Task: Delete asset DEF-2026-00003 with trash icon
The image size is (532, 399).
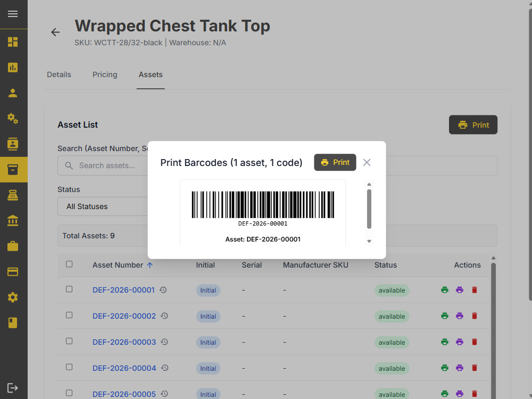Action: pos(475,342)
